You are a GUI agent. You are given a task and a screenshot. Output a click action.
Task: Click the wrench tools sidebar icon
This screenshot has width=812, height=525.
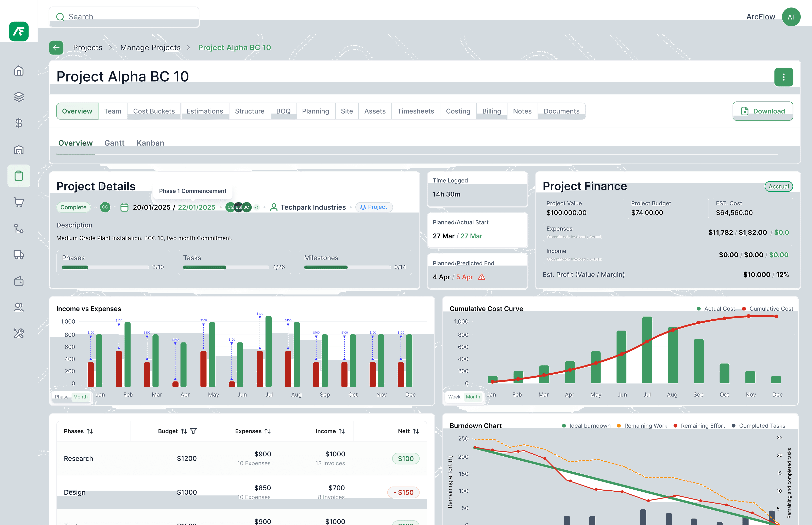tap(19, 333)
